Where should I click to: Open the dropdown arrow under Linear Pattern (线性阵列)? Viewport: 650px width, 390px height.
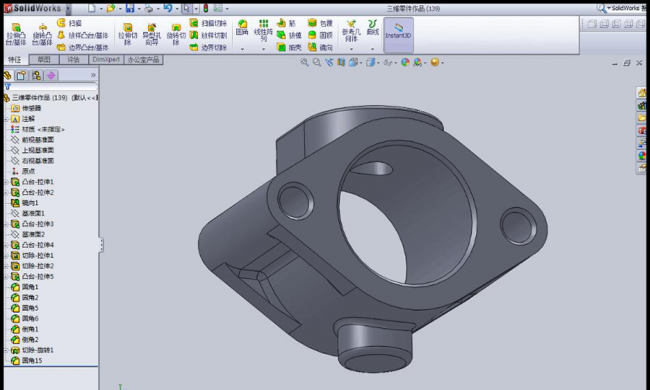pyautogui.click(x=263, y=49)
